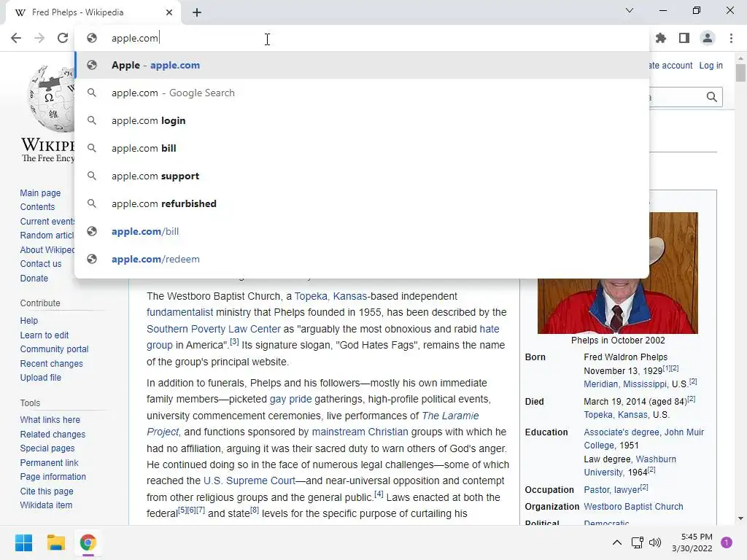The image size is (747, 560).
Task: Select the Apple - apple.com suggestion
Action: point(362,65)
